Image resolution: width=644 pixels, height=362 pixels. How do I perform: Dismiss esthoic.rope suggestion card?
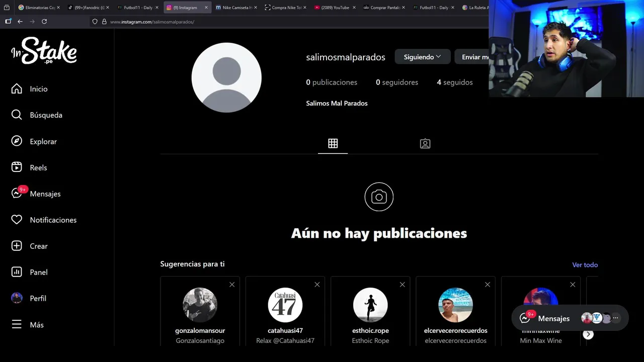click(x=402, y=285)
